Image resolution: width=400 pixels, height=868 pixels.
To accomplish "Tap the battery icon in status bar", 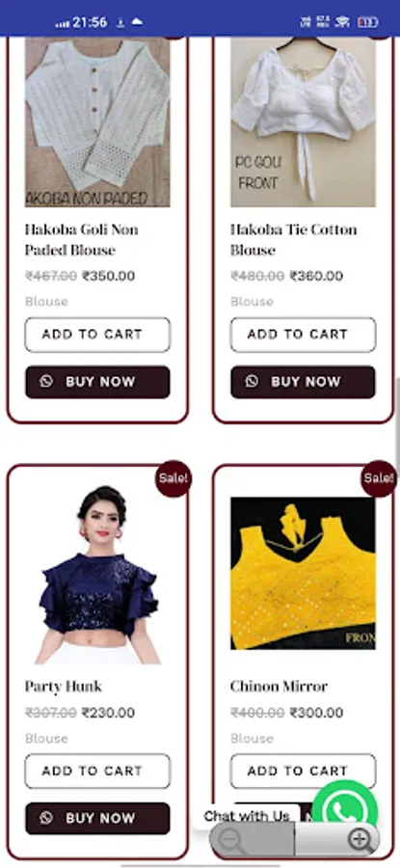I will 368,22.
